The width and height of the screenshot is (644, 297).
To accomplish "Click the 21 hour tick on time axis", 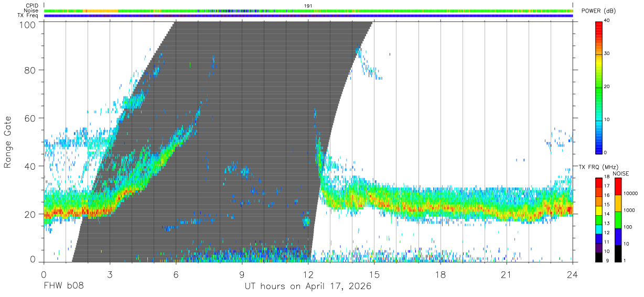I will 506,274.
